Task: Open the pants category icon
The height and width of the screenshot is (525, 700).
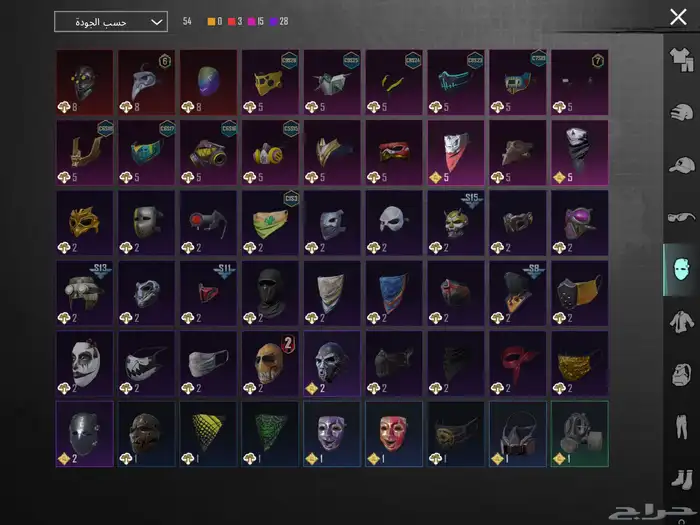Action: coord(681,427)
